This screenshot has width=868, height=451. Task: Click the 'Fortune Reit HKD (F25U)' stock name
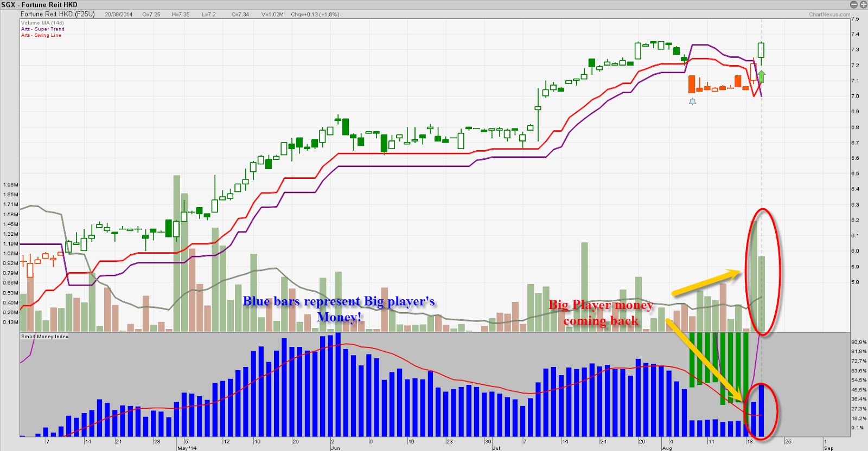tap(58, 14)
